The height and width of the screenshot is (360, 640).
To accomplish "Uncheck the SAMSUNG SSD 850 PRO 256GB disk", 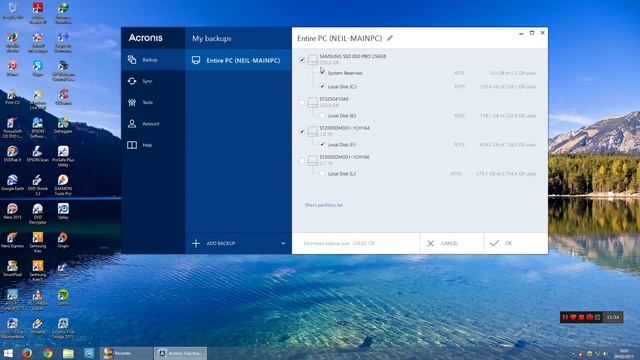I will pos(302,60).
